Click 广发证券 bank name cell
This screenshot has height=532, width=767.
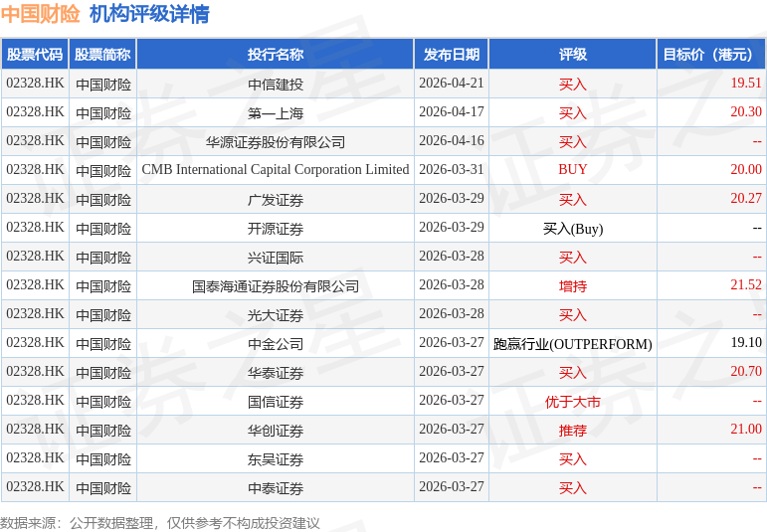pyautogui.click(x=276, y=200)
